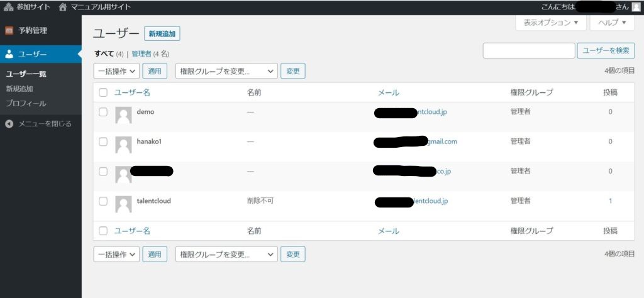Click the 予約管理 calendar icon in sidebar
The image size is (644, 298).
(9, 30)
